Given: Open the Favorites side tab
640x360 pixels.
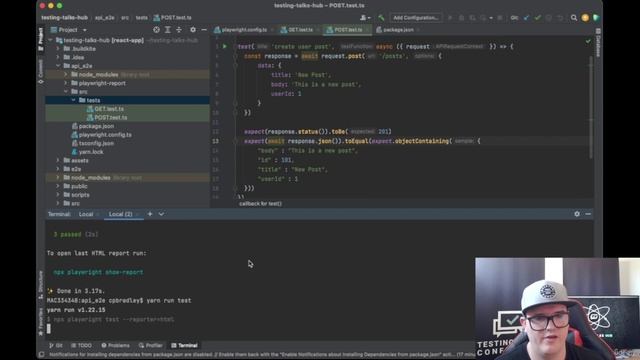Looking at the screenshot, I should [x=41, y=321].
